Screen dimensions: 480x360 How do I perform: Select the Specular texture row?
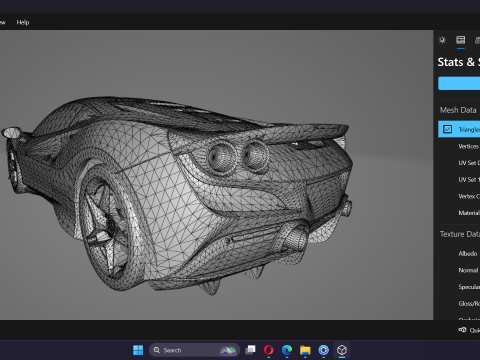tap(459, 287)
